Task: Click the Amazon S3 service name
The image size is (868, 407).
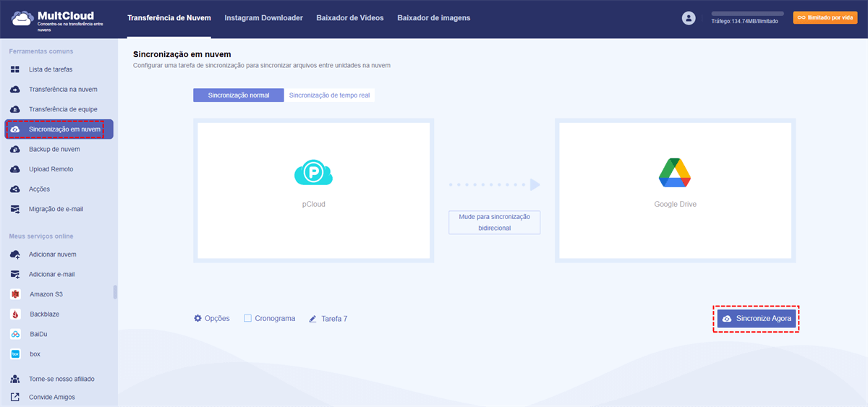Action: (46, 294)
